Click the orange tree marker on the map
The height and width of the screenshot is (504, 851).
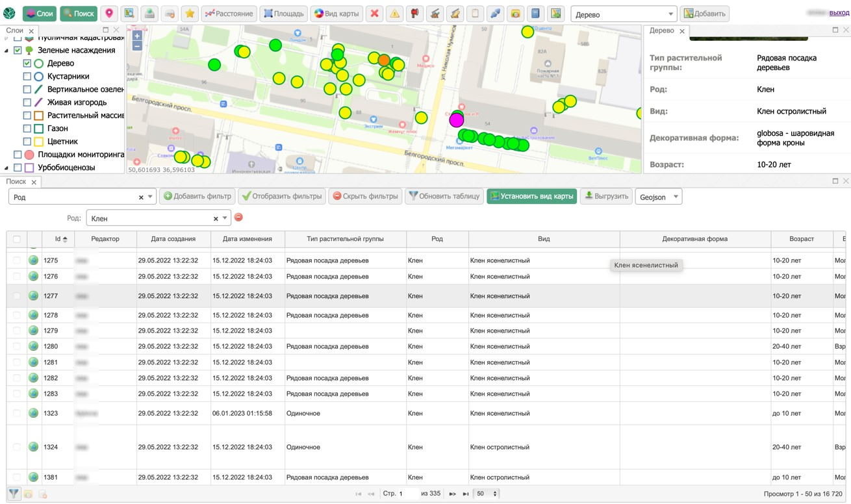(384, 60)
